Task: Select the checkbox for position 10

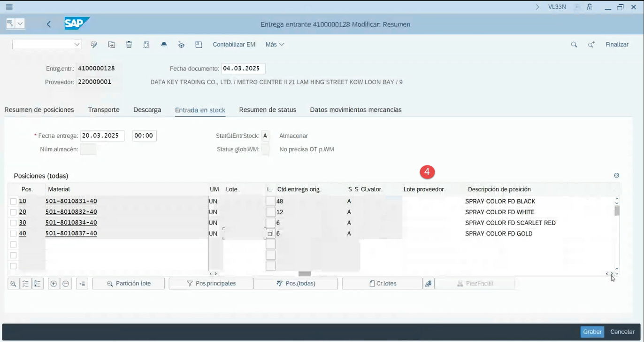Action: [x=13, y=202]
